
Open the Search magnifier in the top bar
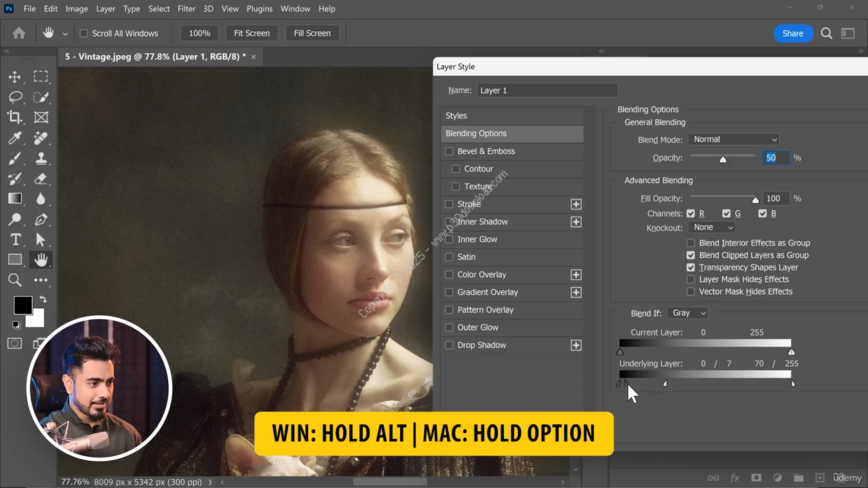pyautogui.click(x=827, y=33)
